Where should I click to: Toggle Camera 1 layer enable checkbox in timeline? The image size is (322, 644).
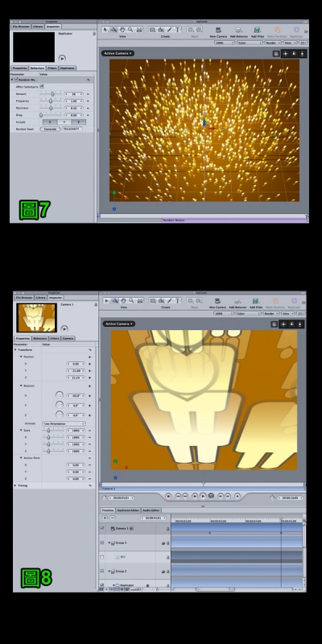(x=102, y=529)
